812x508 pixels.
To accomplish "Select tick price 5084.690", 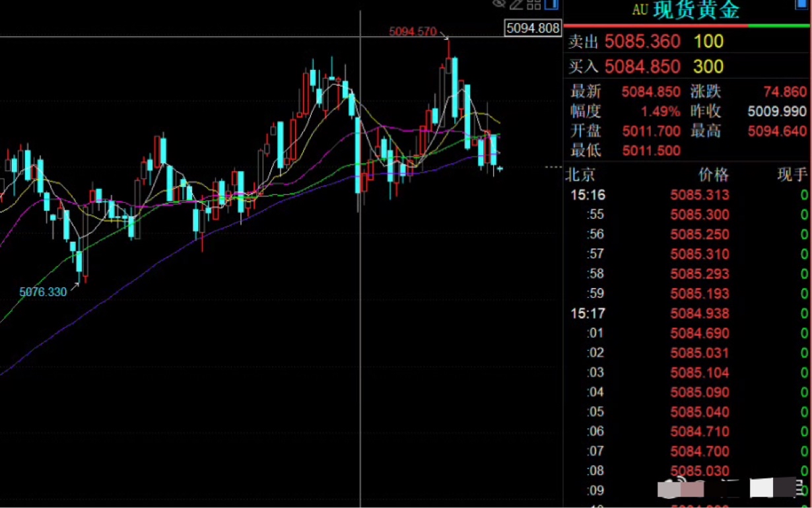I will click(x=700, y=333).
